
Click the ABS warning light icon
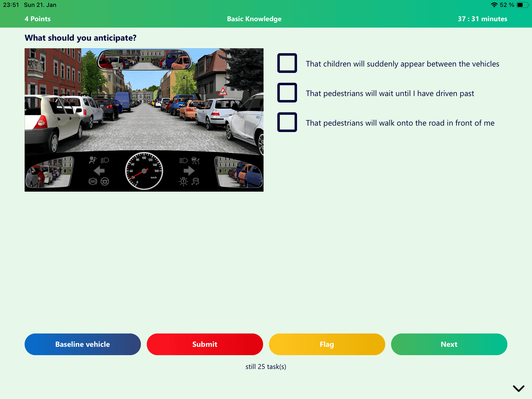point(93,182)
